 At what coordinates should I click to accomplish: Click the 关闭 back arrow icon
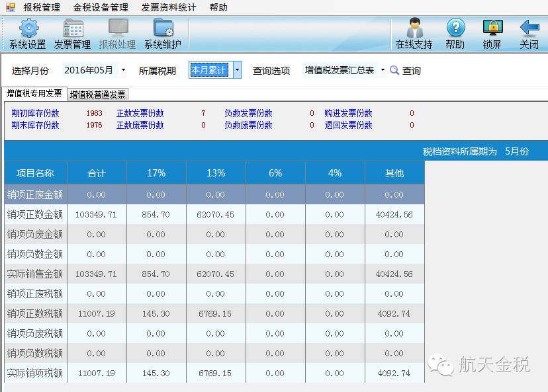[530, 28]
